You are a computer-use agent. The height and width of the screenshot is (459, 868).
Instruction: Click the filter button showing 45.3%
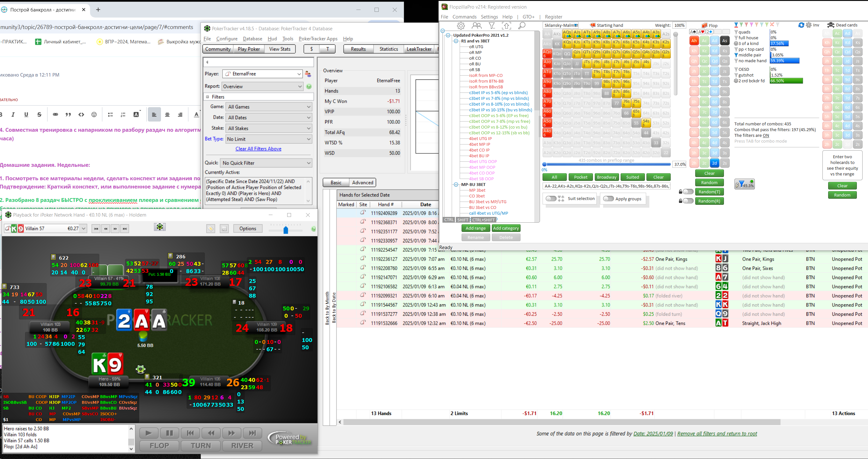[744, 184]
